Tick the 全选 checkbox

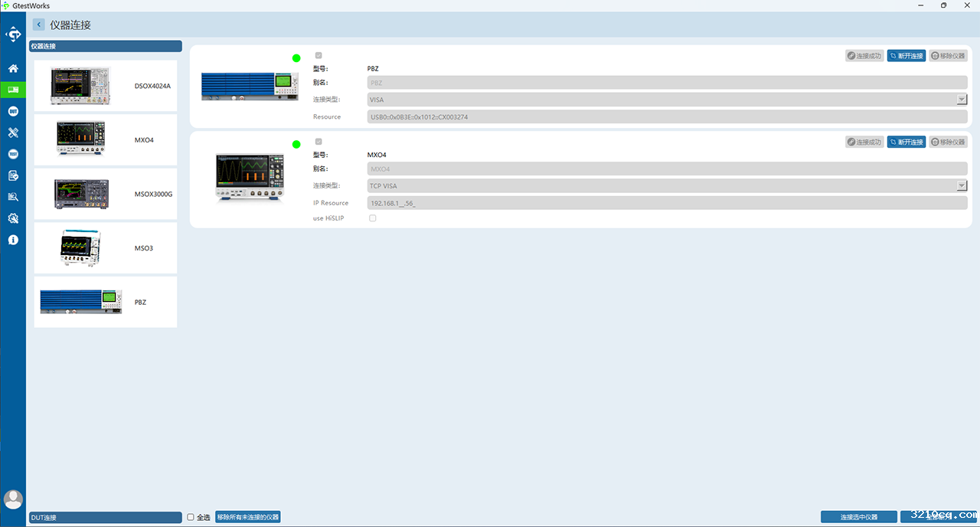point(191,517)
